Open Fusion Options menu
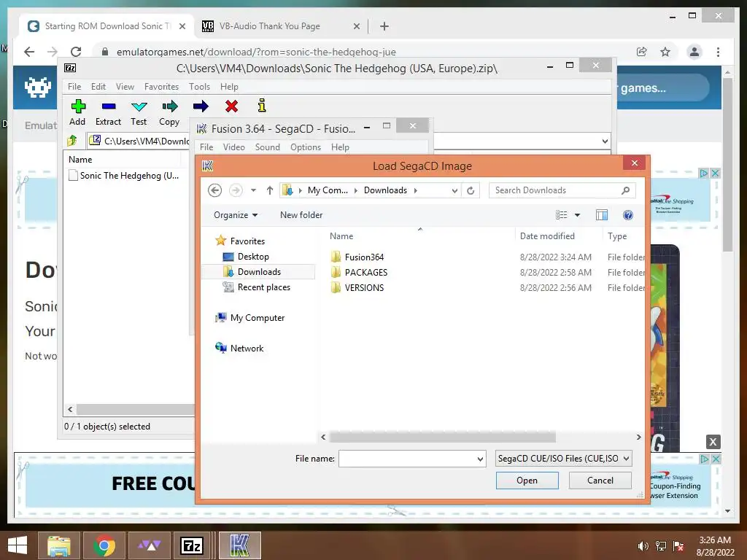 click(306, 147)
